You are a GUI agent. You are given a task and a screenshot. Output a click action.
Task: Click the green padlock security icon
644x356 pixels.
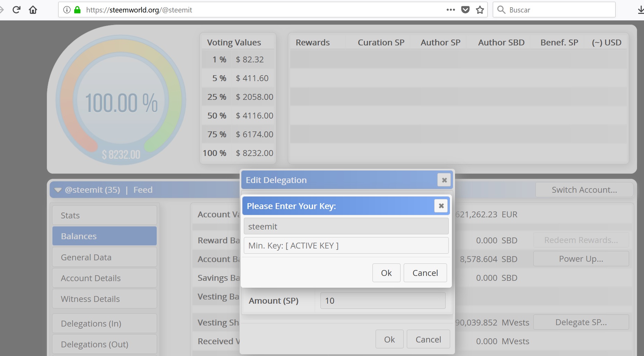coord(77,10)
